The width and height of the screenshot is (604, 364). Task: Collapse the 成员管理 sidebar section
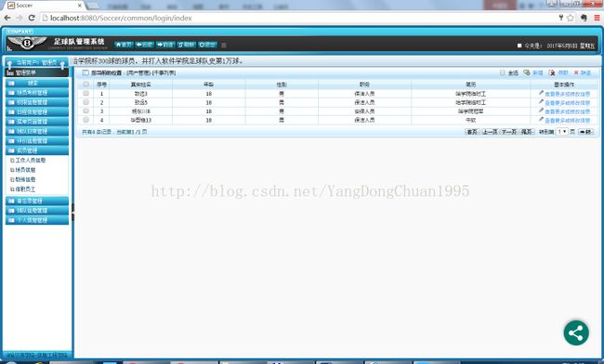[37, 150]
